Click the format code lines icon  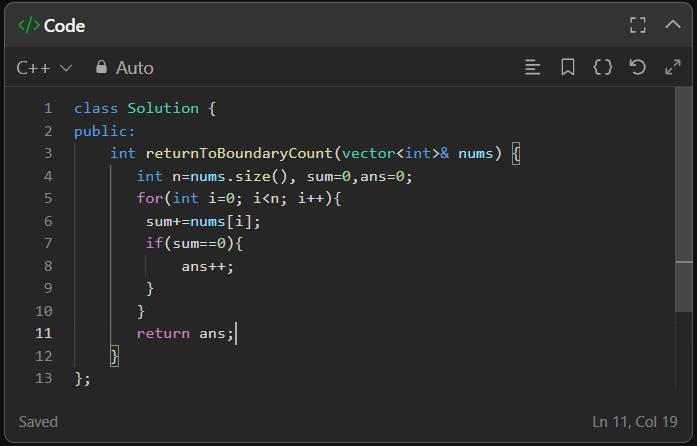[533, 68]
